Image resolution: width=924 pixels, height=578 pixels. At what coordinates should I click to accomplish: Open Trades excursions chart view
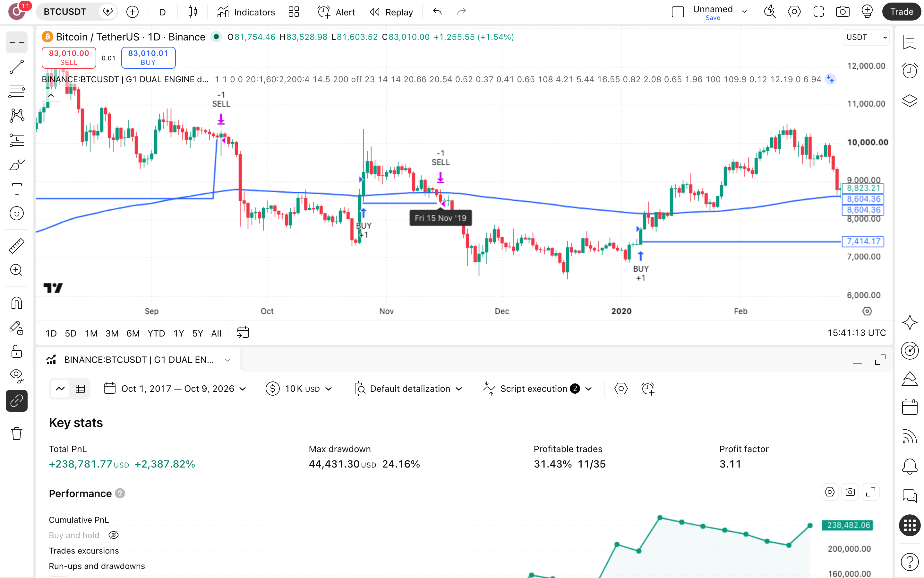[x=84, y=551]
